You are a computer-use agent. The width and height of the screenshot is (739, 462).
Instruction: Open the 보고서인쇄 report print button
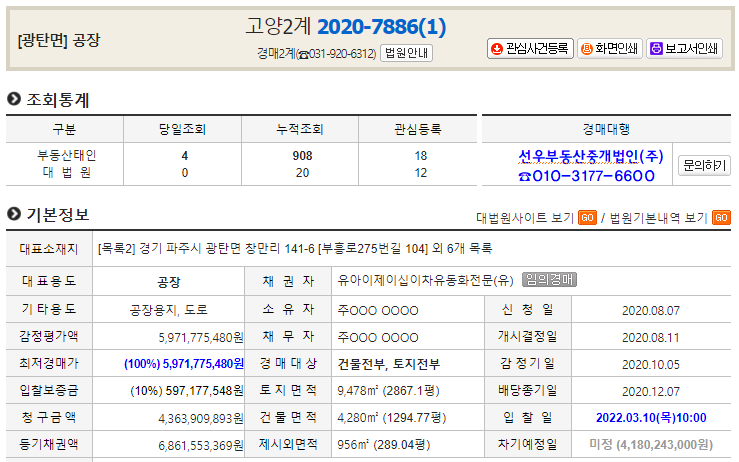[x=684, y=49]
